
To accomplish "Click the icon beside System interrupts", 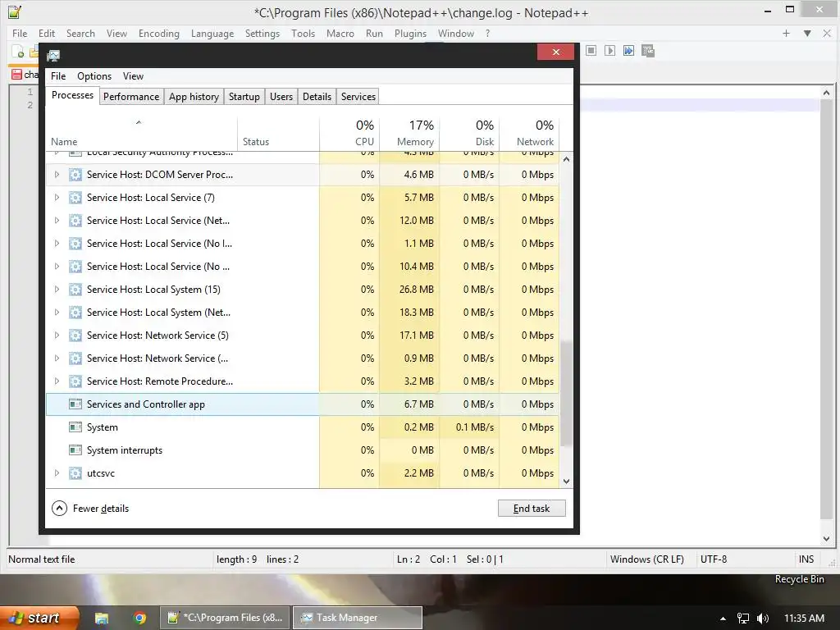I will [75, 450].
